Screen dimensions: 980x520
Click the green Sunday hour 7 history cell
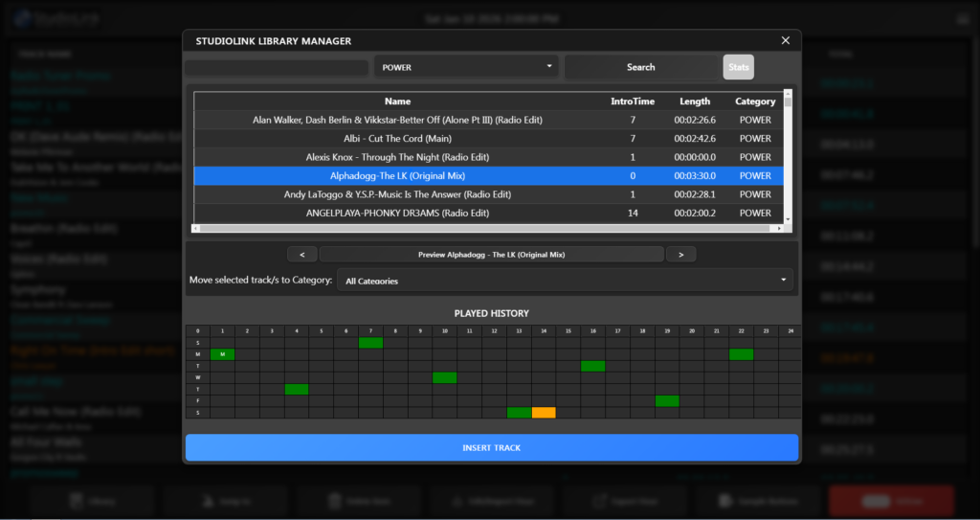pyautogui.click(x=370, y=343)
